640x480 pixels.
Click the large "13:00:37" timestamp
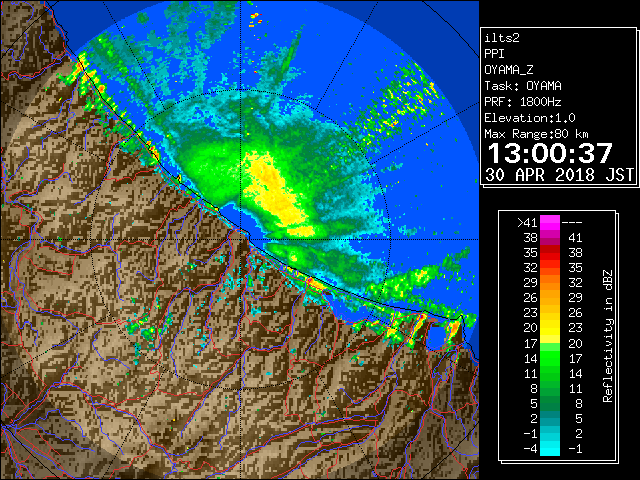click(550, 153)
